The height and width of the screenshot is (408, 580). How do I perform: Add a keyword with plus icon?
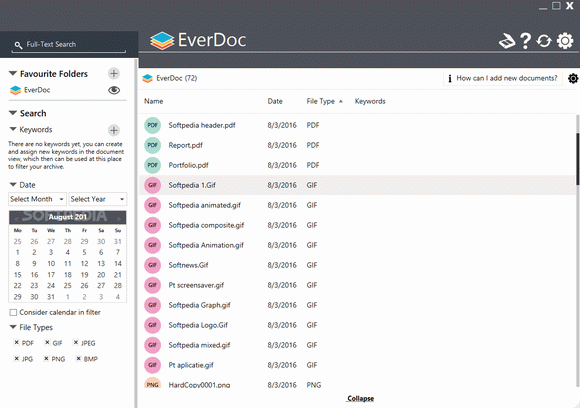click(114, 130)
